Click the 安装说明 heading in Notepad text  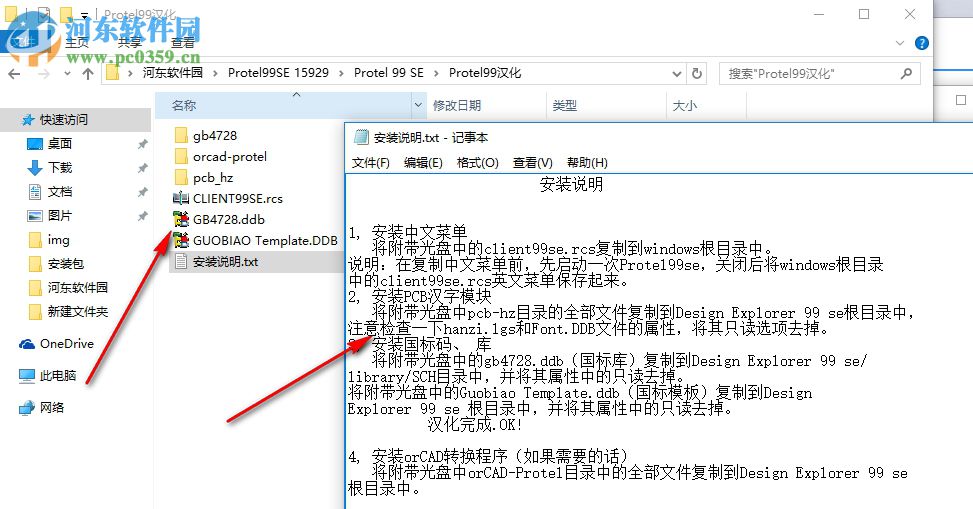(x=571, y=184)
